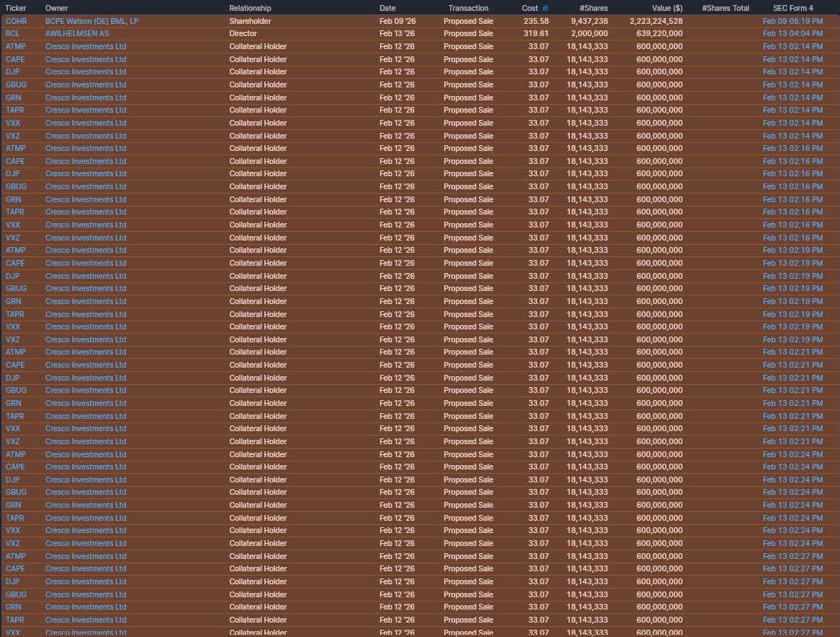Open TAPR ticker in the 02:14 PM row

pyautogui.click(x=15, y=110)
